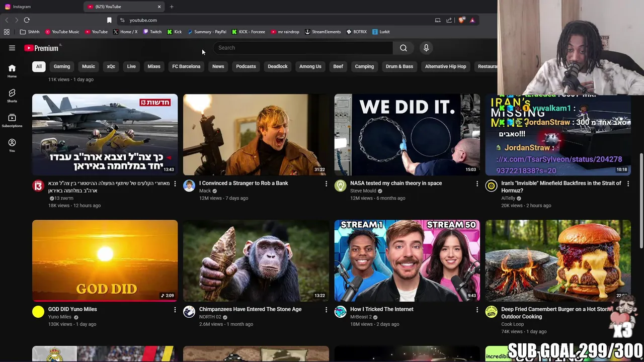The height and width of the screenshot is (362, 644).
Task: Go to Home in the sidebar
Action: 12,71
